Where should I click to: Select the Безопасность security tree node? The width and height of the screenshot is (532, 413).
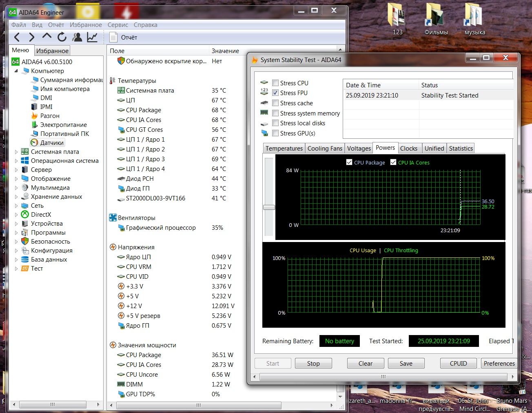pyautogui.click(x=51, y=242)
